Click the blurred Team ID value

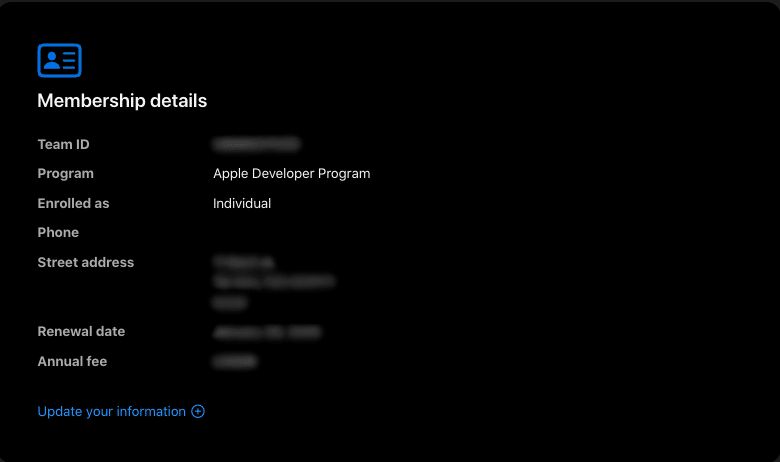[256, 145]
